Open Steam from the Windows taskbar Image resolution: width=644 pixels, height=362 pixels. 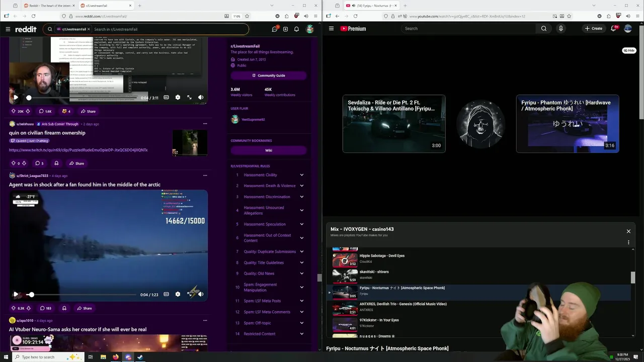[140, 357]
